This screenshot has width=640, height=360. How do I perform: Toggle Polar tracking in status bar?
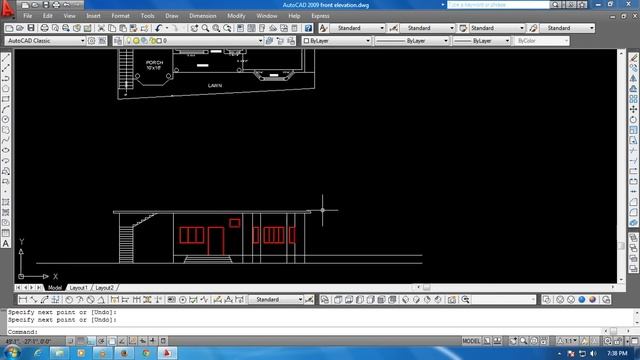pos(101,341)
